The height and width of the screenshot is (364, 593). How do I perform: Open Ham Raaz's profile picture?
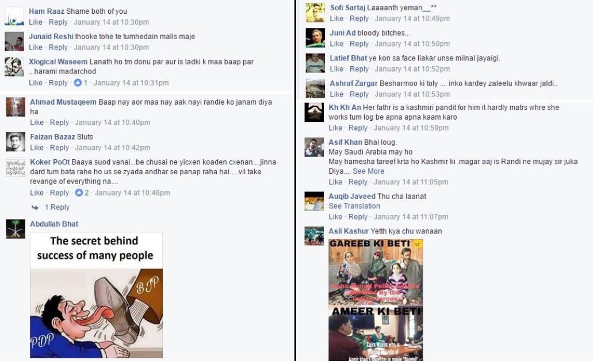pyautogui.click(x=14, y=16)
